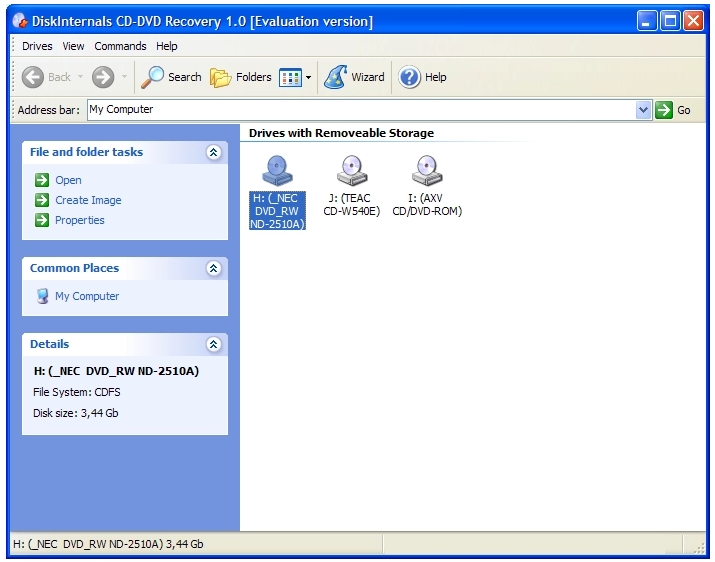The width and height of the screenshot is (715, 562).
Task: Click the green arrow beside Open
Action: tap(42, 180)
